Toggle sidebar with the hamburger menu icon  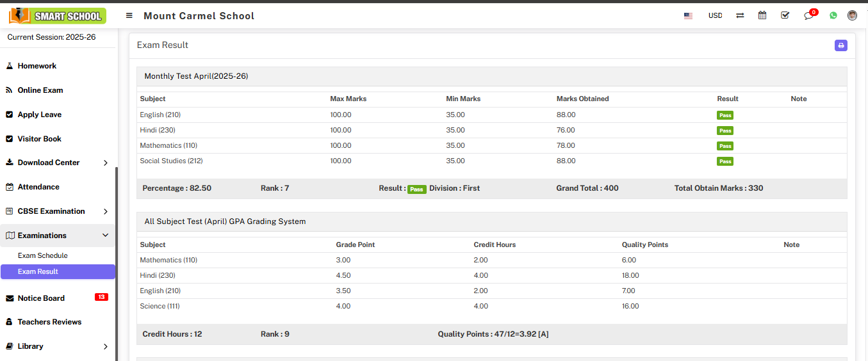coord(129,15)
